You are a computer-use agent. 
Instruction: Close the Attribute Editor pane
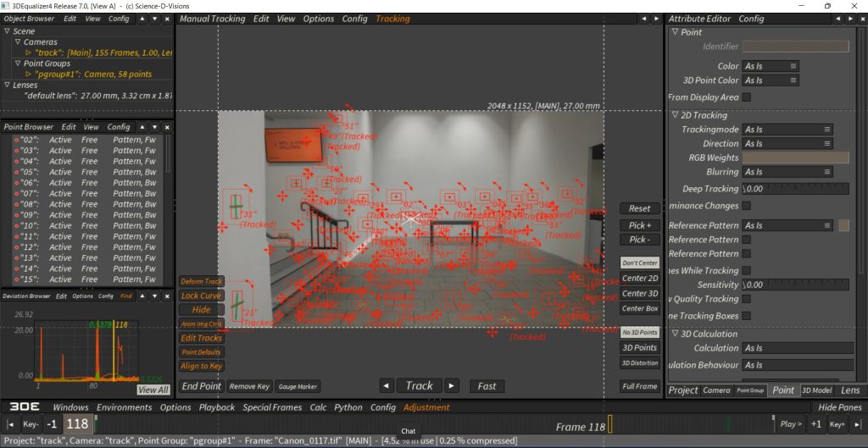click(862, 19)
